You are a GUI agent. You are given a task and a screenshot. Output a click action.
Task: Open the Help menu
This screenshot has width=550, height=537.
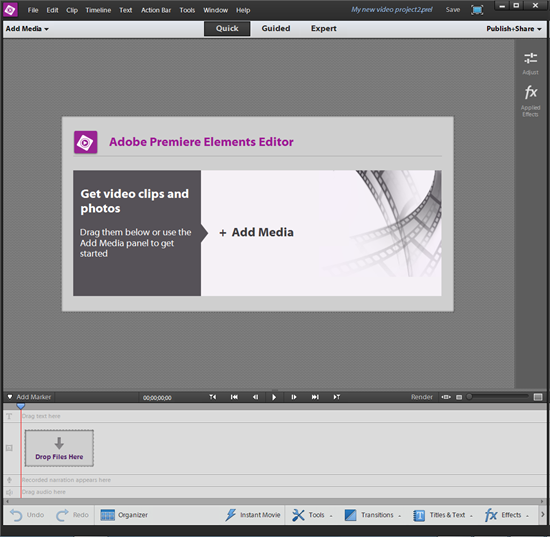(243, 10)
